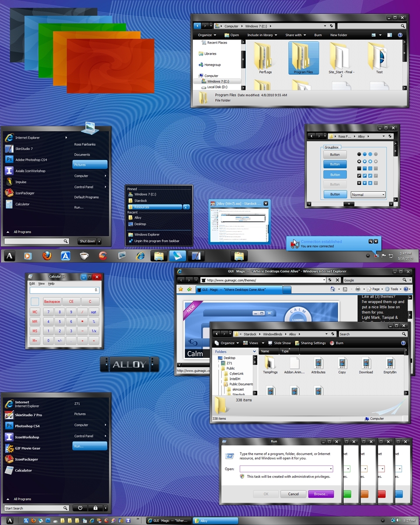The image size is (420, 525).
Task: Select the first black radio button in Groupbox
Action: point(359,154)
